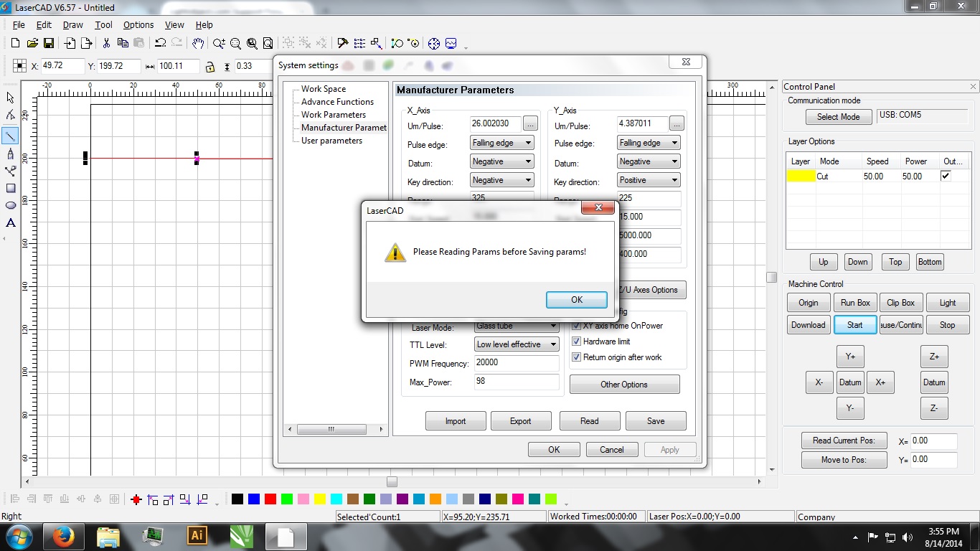
Task: Pick the red color swatch
Action: 270,499
